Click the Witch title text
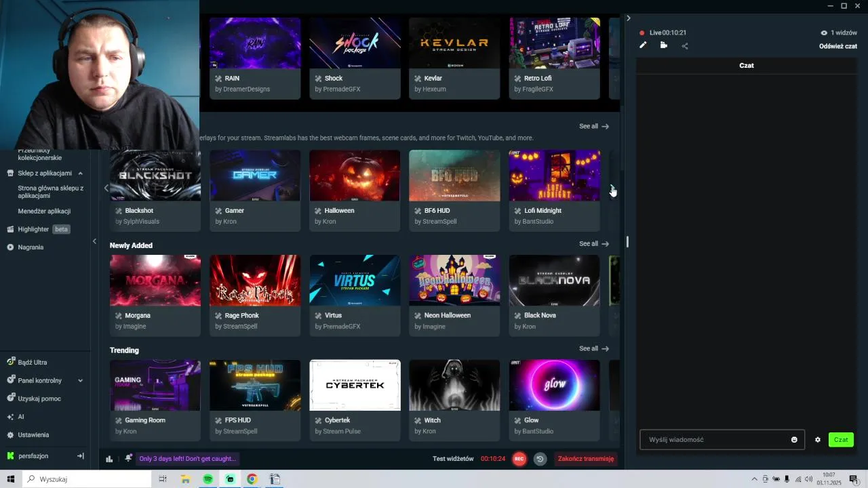The width and height of the screenshot is (868, 488). point(432,421)
